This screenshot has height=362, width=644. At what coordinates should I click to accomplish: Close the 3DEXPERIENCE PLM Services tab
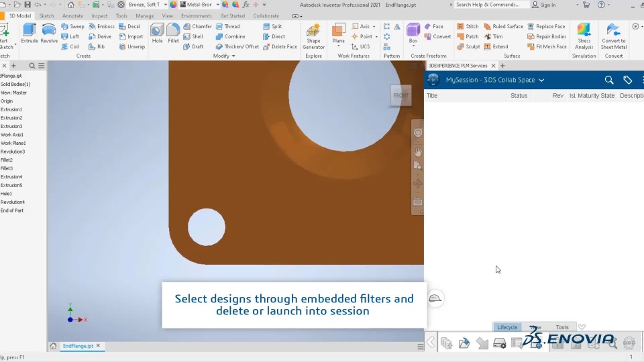click(493, 66)
